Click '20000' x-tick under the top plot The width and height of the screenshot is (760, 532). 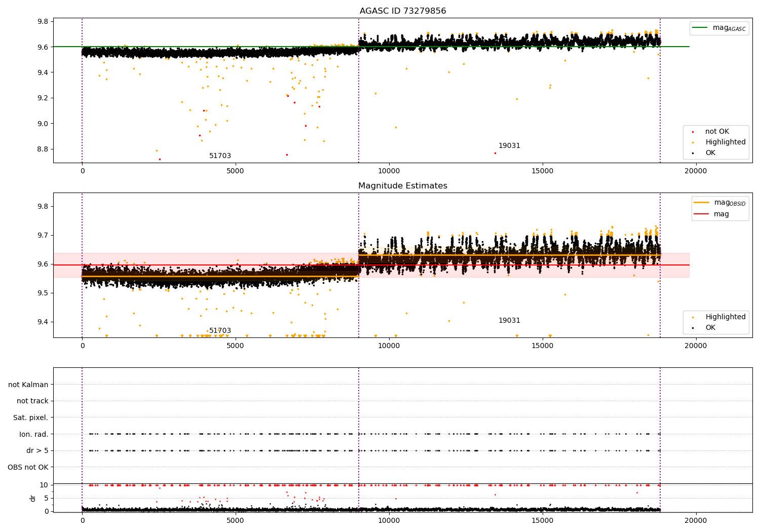pyautogui.click(x=695, y=171)
